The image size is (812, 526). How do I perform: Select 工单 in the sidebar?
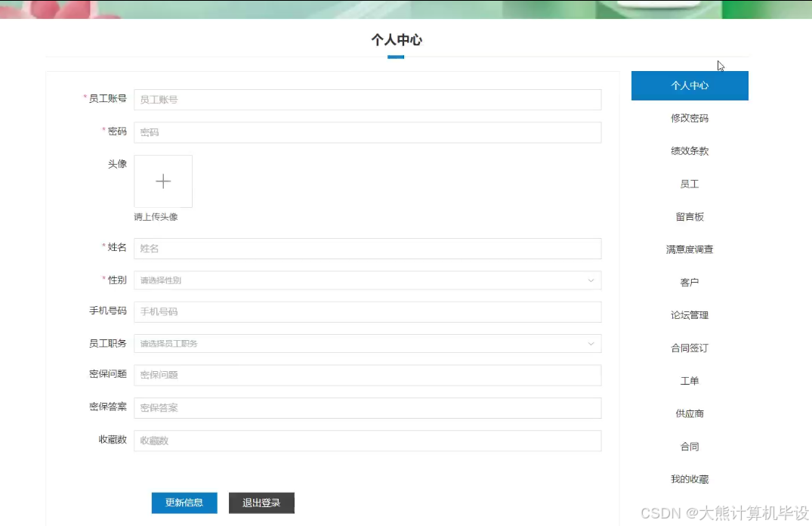pyautogui.click(x=690, y=381)
